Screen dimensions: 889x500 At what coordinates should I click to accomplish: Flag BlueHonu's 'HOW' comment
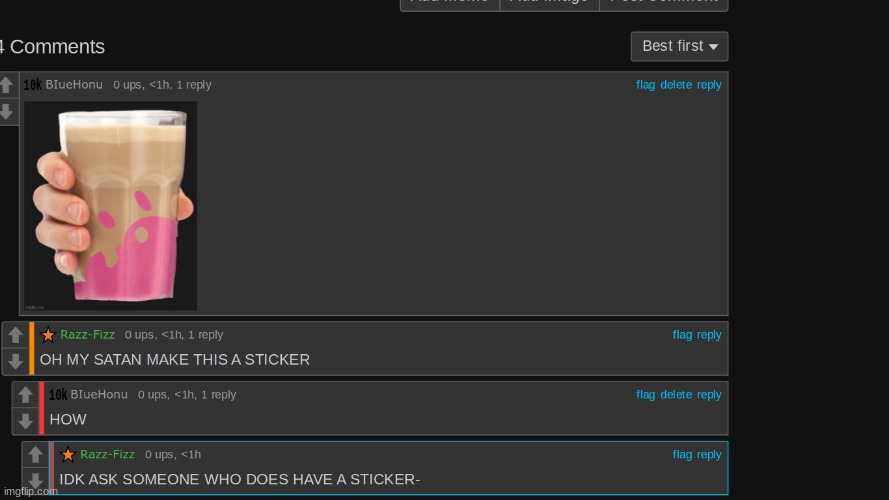pos(645,395)
